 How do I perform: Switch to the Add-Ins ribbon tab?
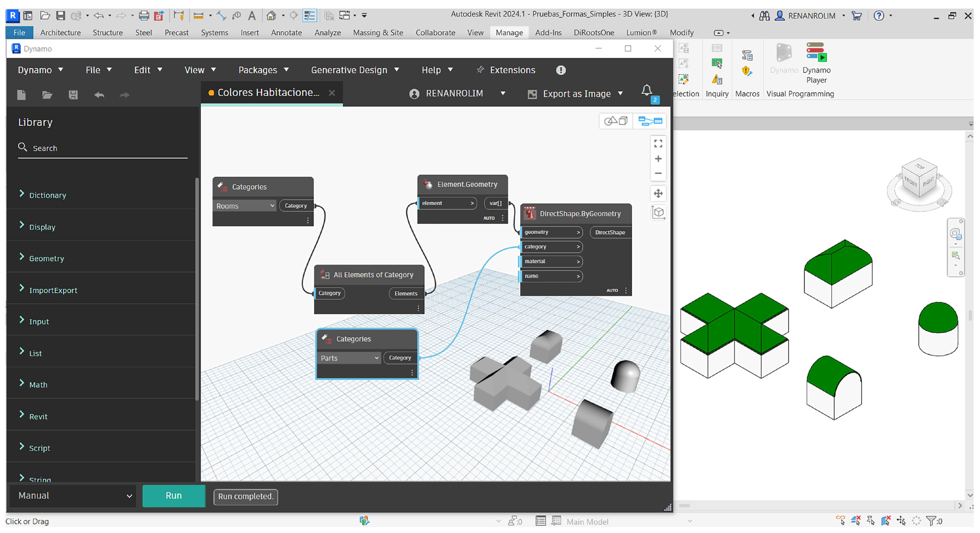pyautogui.click(x=548, y=33)
